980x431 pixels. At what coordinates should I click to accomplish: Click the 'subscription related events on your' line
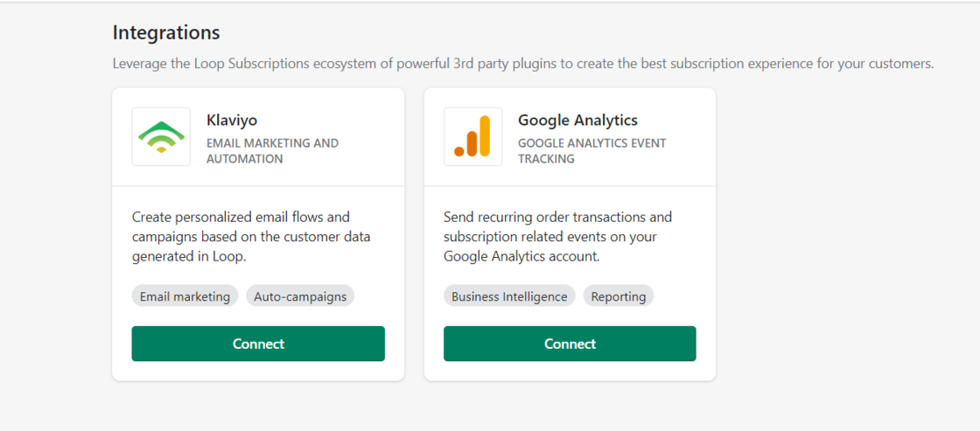(x=549, y=237)
